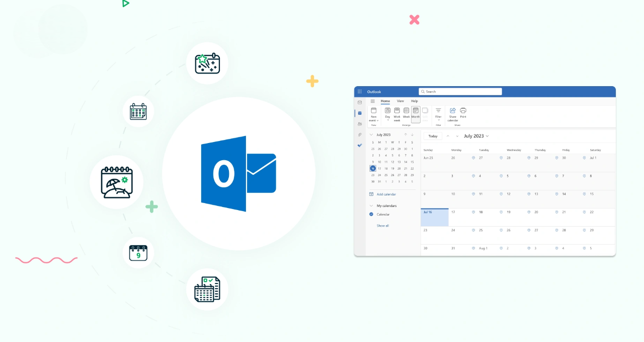Create a New event from ribbon
Image resolution: width=644 pixels, height=342 pixels.
(373, 114)
